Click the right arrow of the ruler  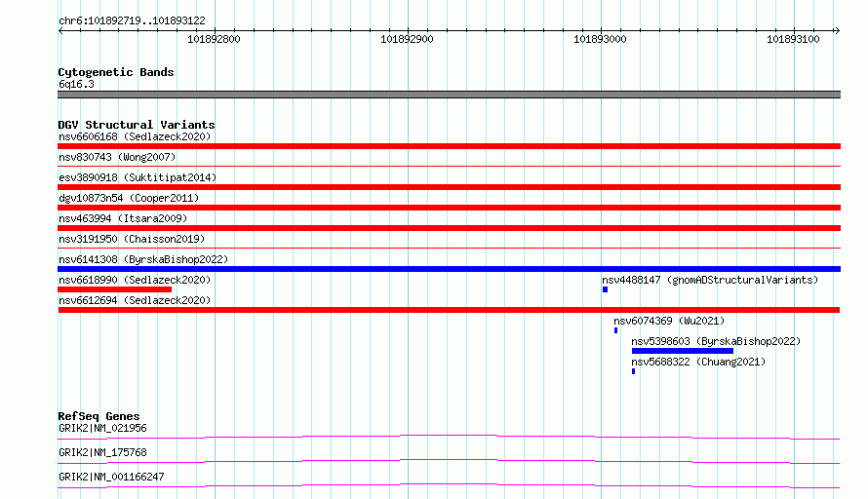(x=837, y=30)
